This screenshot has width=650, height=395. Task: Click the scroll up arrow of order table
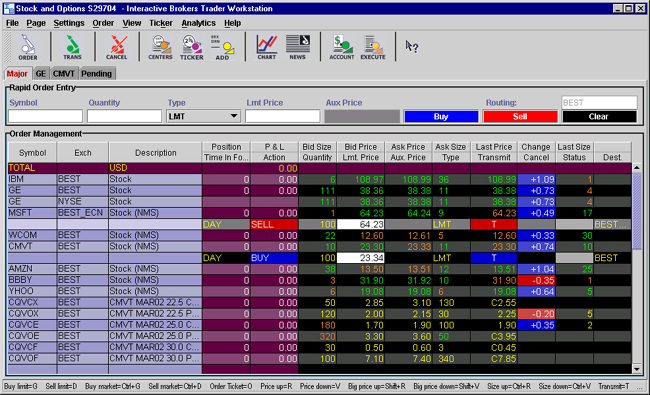click(637, 168)
